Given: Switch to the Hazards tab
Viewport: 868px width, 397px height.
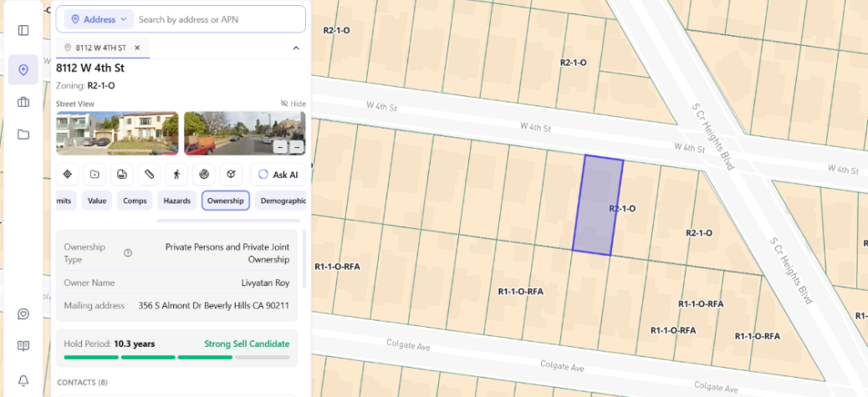Looking at the screenshot, I should (x=177, y=201).
